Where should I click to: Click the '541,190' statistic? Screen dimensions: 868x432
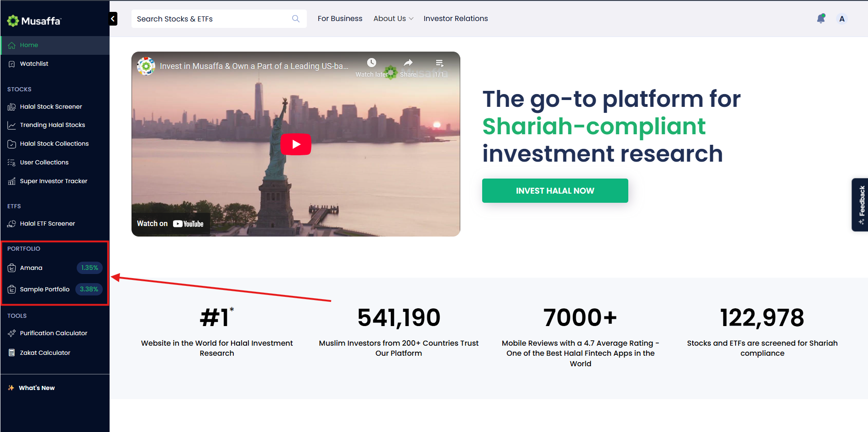tap(399, 318)
